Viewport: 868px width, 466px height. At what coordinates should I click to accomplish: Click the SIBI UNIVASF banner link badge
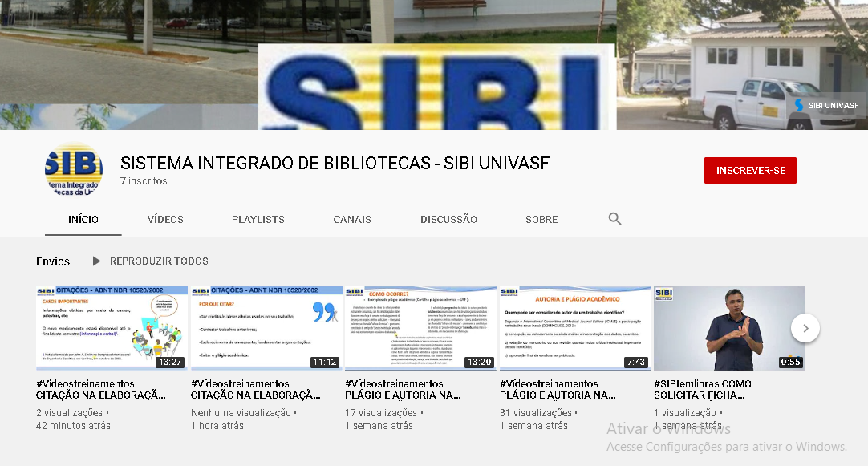[x=825, y=106]
